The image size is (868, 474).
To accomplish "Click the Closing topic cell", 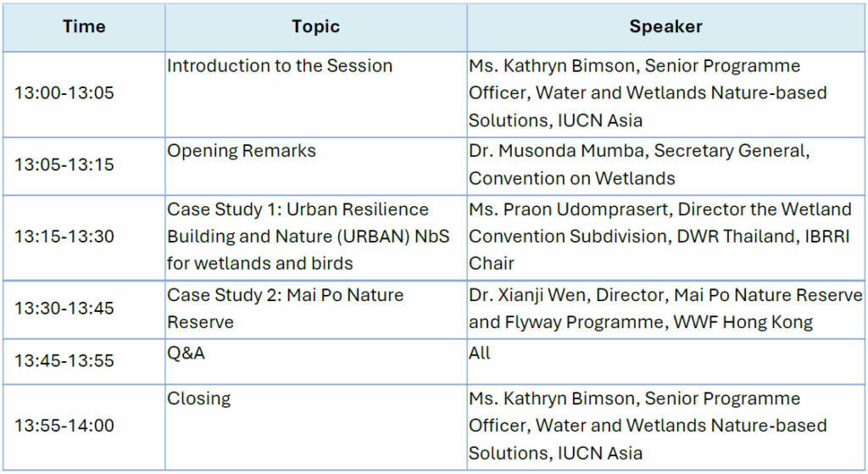I will [199, 399].
